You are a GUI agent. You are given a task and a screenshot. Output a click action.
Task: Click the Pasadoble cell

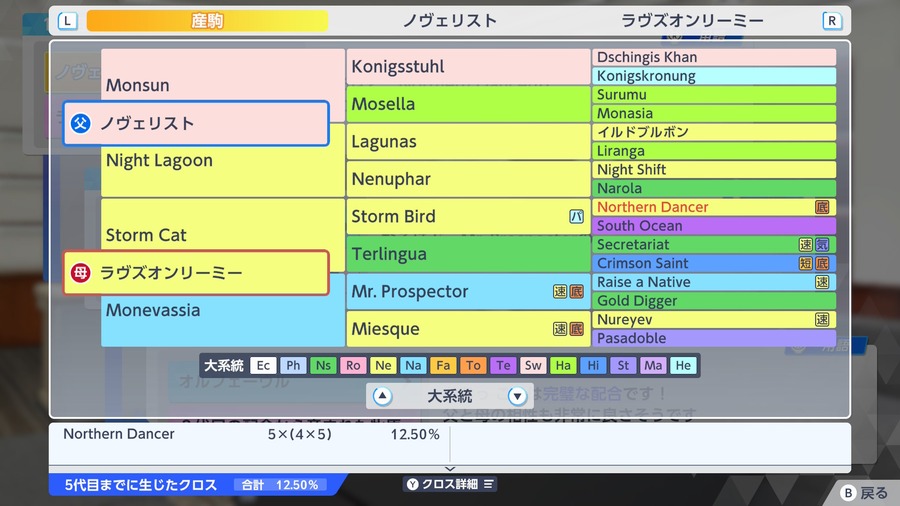[714, 338]
